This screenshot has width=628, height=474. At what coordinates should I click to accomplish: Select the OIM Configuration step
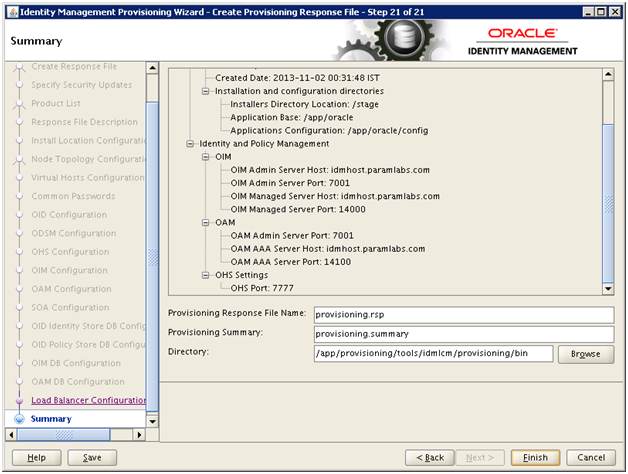69,270
